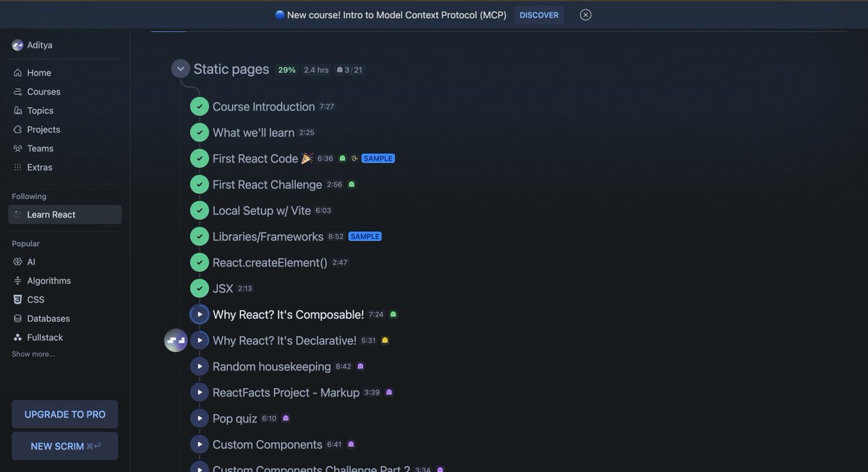Play ReactFacts Project - Markup lesson

coord(200,392)
